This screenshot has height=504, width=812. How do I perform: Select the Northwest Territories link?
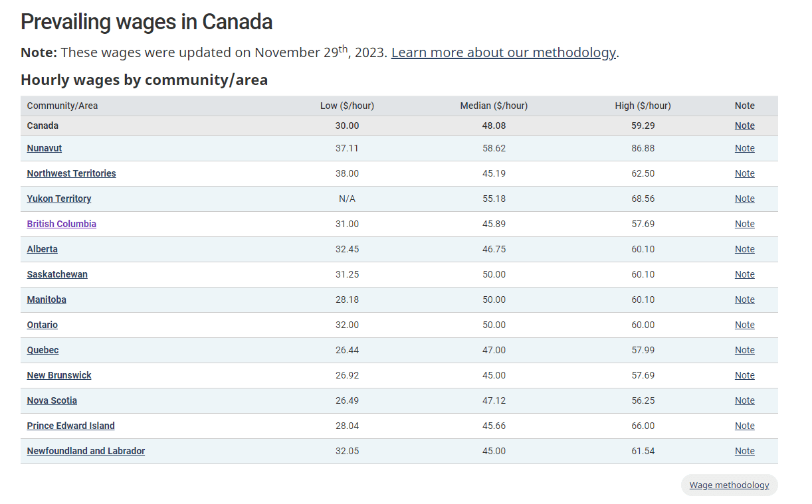point(71,173)
